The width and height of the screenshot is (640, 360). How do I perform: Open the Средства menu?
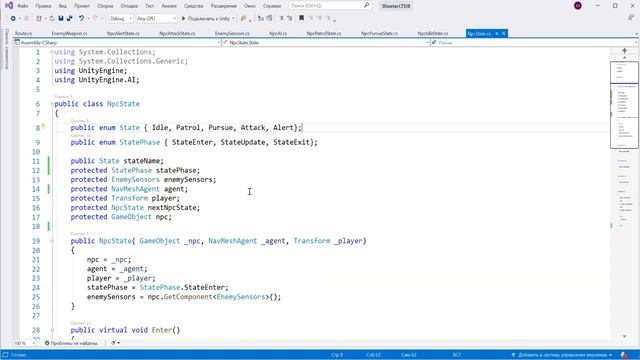[x=193, y=6]
